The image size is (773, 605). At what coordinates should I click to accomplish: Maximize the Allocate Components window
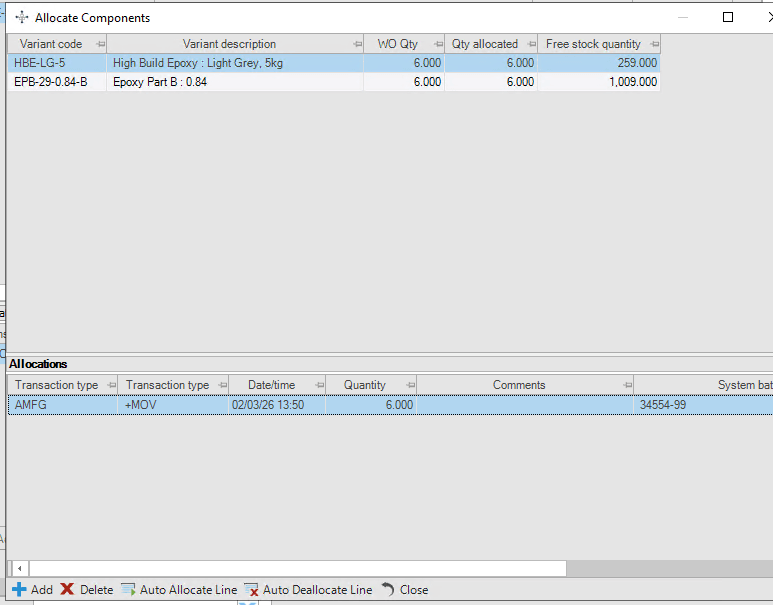coord(728,17)
